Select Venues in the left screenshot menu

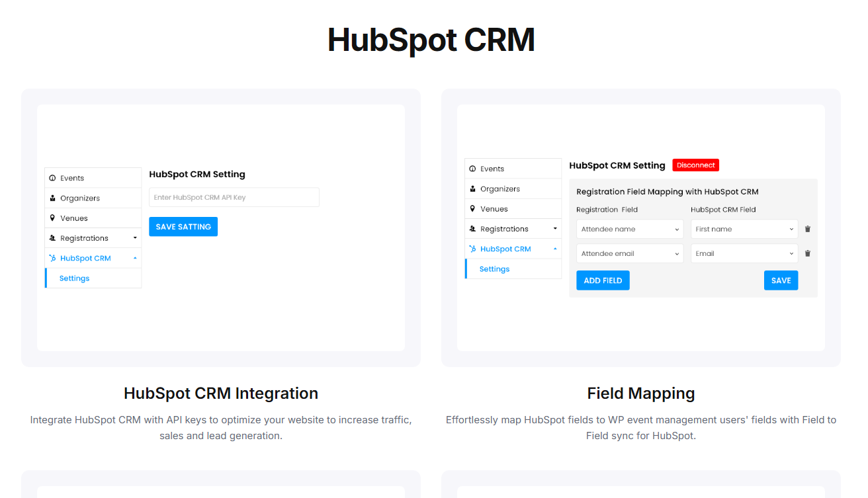93,218
